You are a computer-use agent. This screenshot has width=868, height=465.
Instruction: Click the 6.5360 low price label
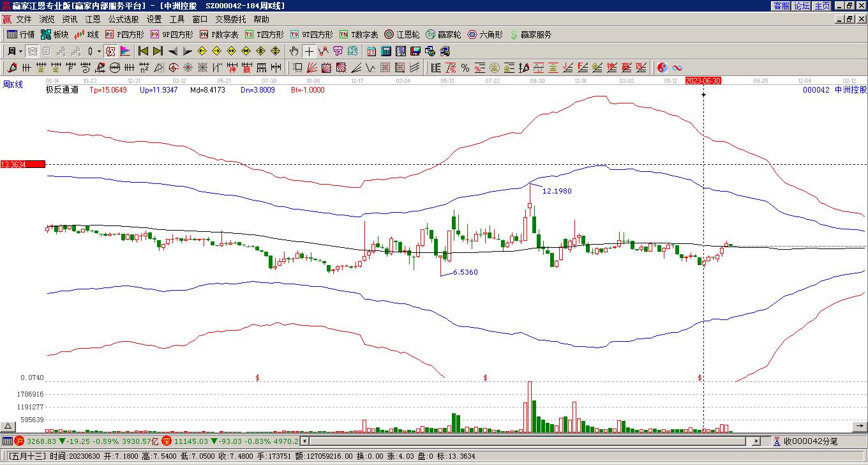pos(465,272)
